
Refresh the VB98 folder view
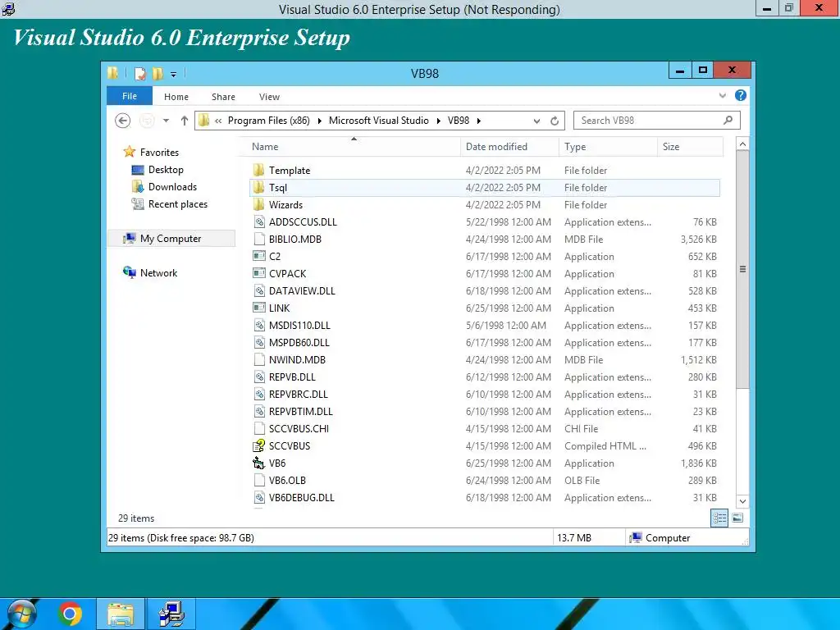click(555, 121)
